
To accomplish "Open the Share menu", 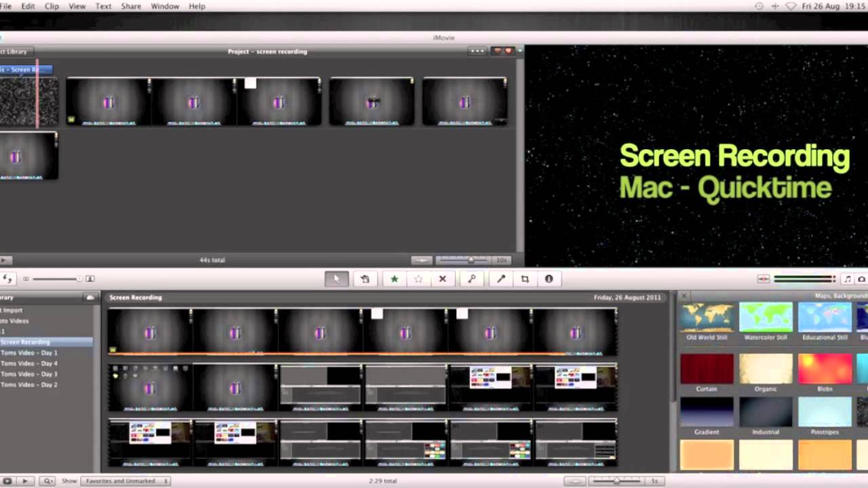I will (x=131, y=6).
